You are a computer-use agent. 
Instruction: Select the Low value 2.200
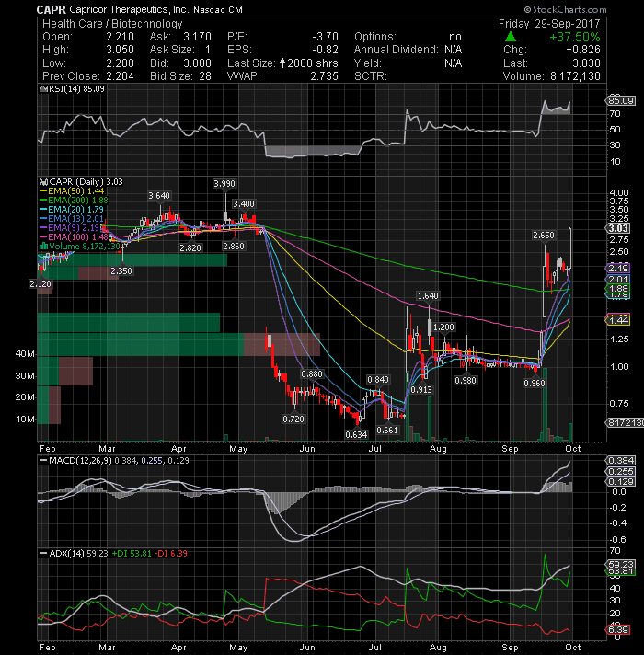(120, 63)
